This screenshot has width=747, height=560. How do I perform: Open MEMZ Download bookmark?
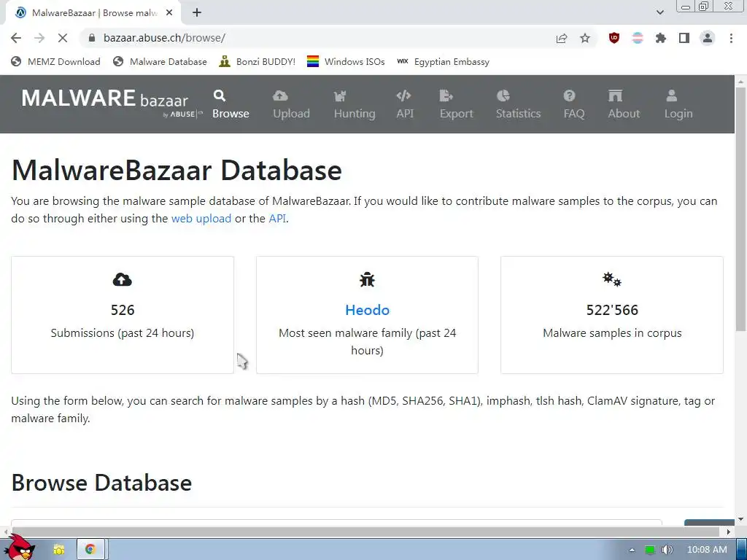[x=55, y=62]
